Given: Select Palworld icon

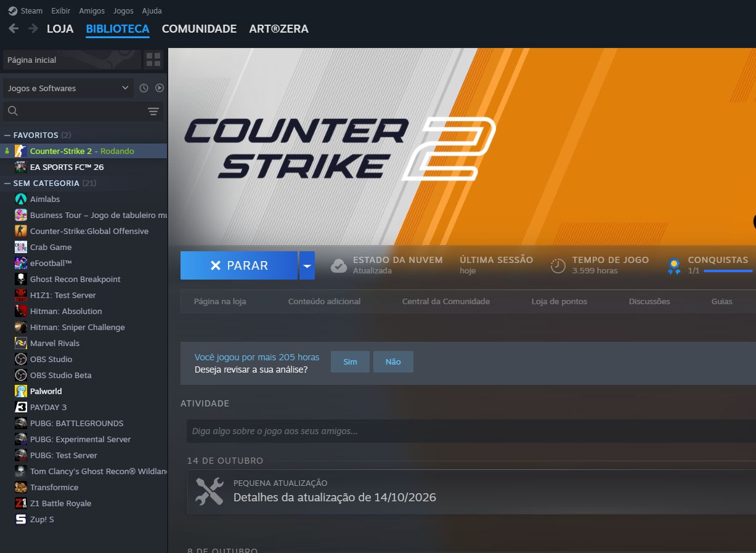Looking at the screenshot, I should coord(20,391).
